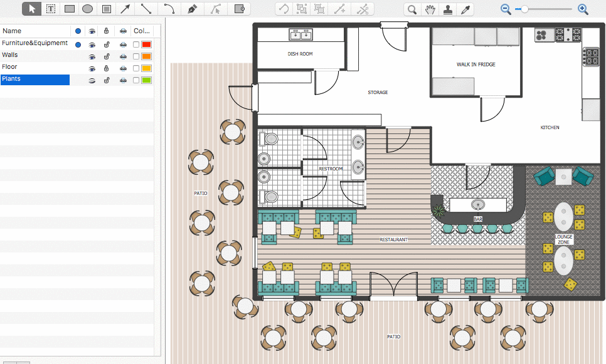Image resolution: width=606 pixels, height=364 pixels.
Task: Hide the Walls layer
Action: point(92,57)
